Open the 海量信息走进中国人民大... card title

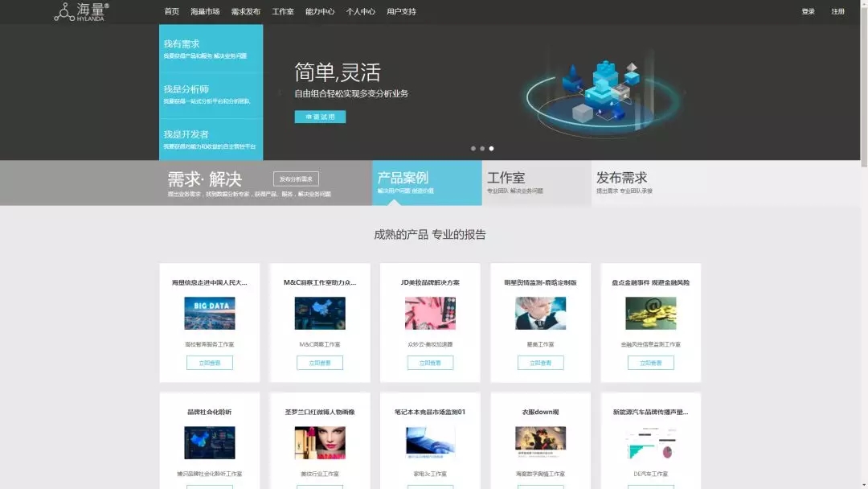209,282
